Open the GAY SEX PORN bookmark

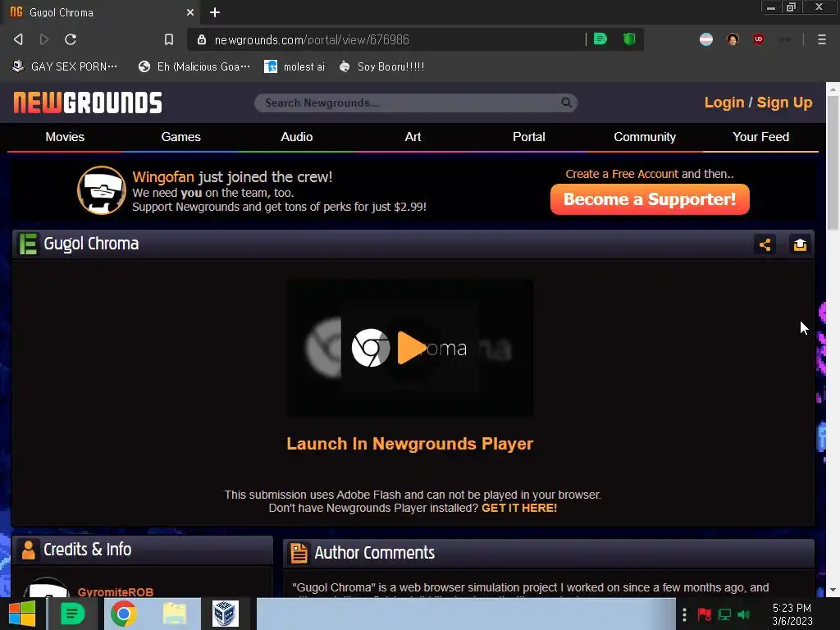click(x=65, y=66)
